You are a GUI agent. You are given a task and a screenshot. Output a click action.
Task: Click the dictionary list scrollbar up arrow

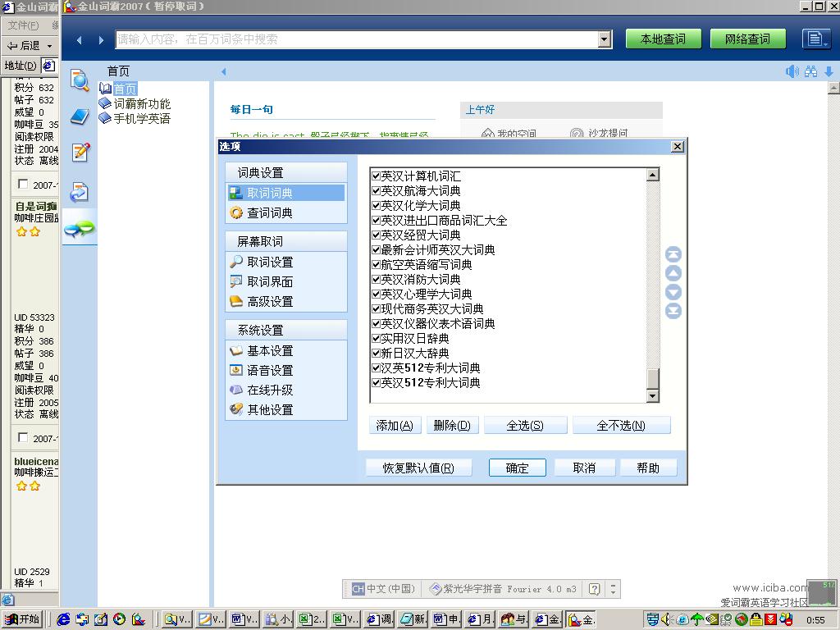point(653,175)
